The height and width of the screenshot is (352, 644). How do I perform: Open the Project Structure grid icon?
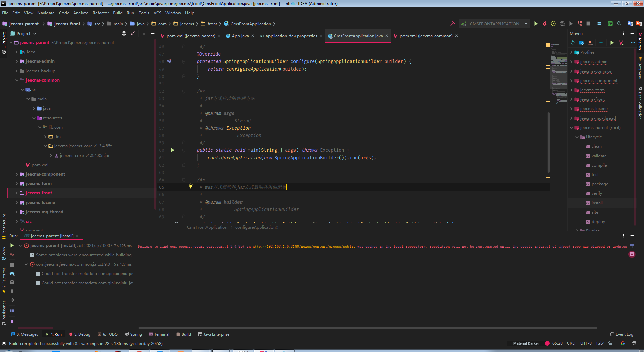599,24
